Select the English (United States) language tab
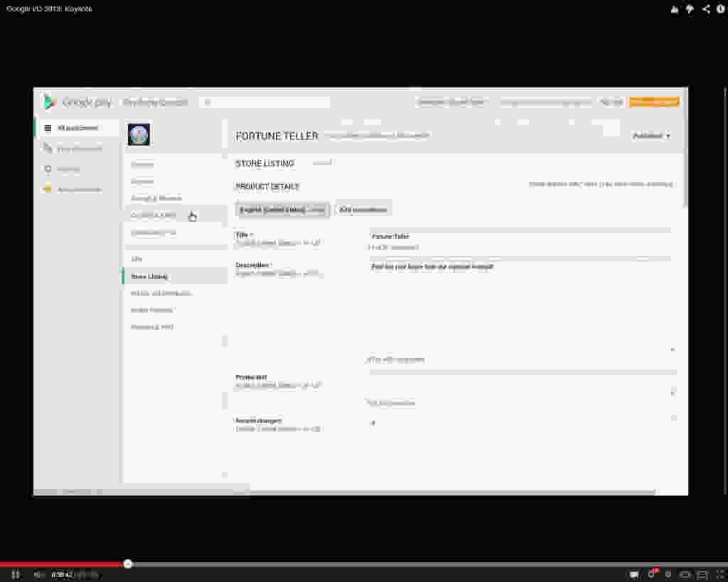Viewport: 728px width, 582px height. (x=282, y=210)
